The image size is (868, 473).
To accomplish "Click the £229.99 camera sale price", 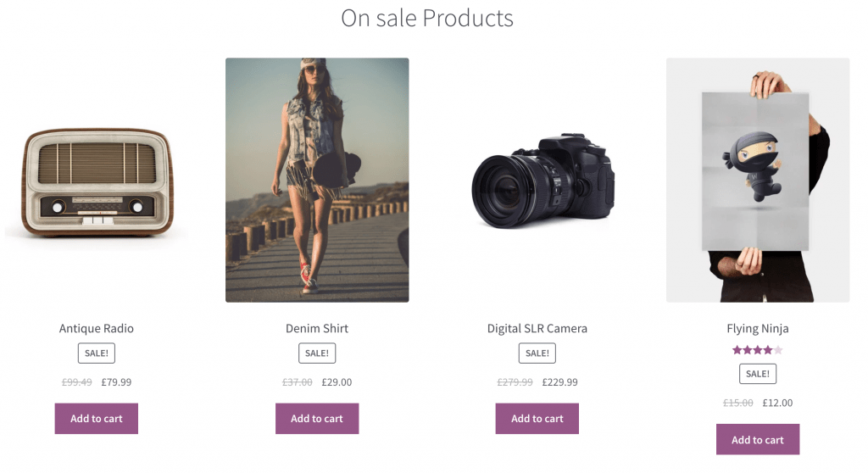I will tap(559, 382).
